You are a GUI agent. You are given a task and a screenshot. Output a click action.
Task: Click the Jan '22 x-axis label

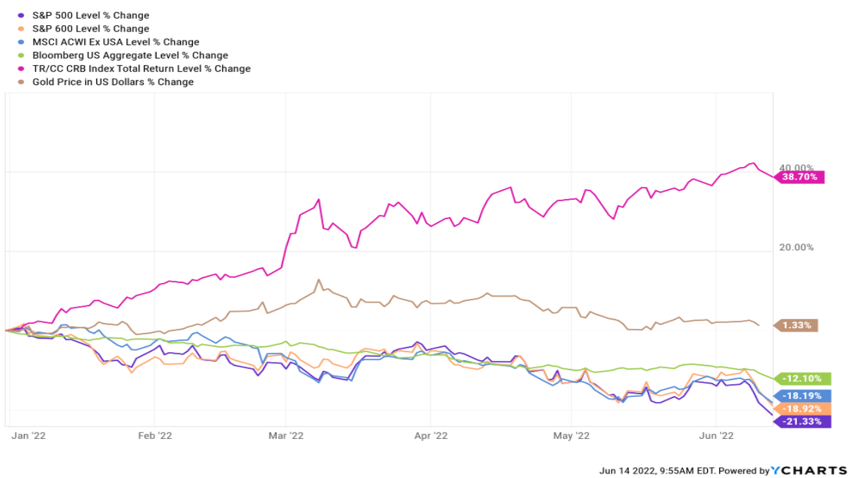coord(24,436)
